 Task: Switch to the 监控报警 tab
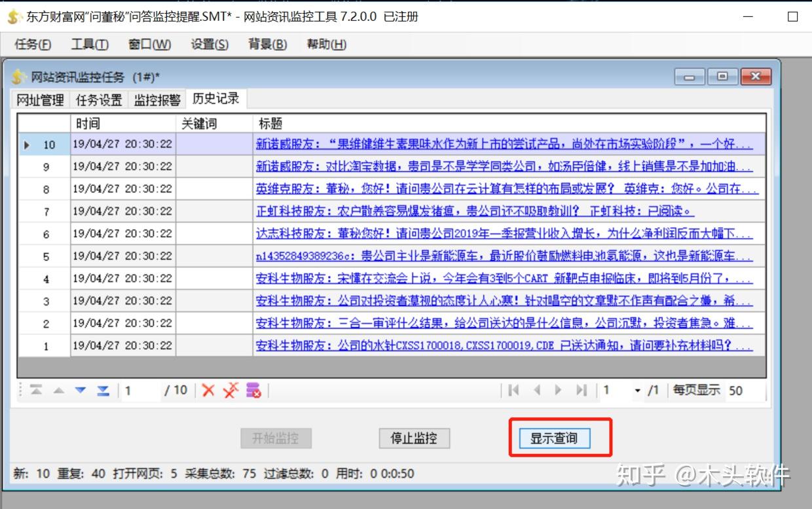[157, 100]
